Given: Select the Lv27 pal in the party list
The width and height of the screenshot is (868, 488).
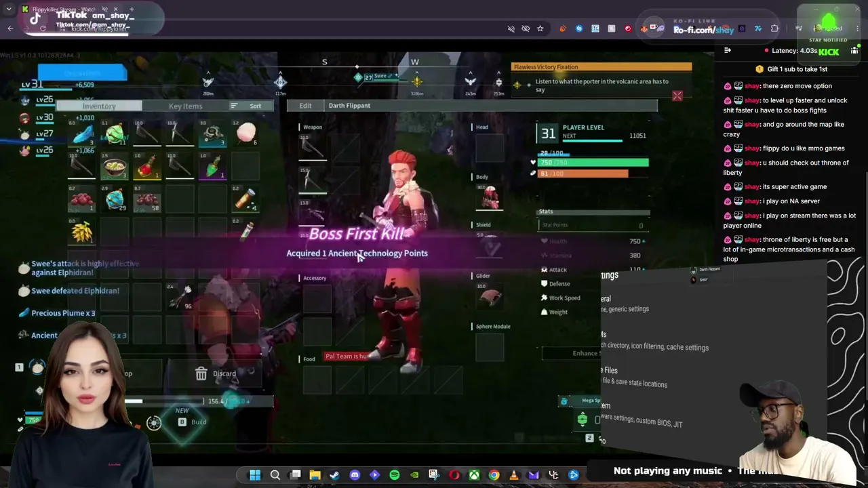Looking at the screenshot, I should tap(37, 134).
